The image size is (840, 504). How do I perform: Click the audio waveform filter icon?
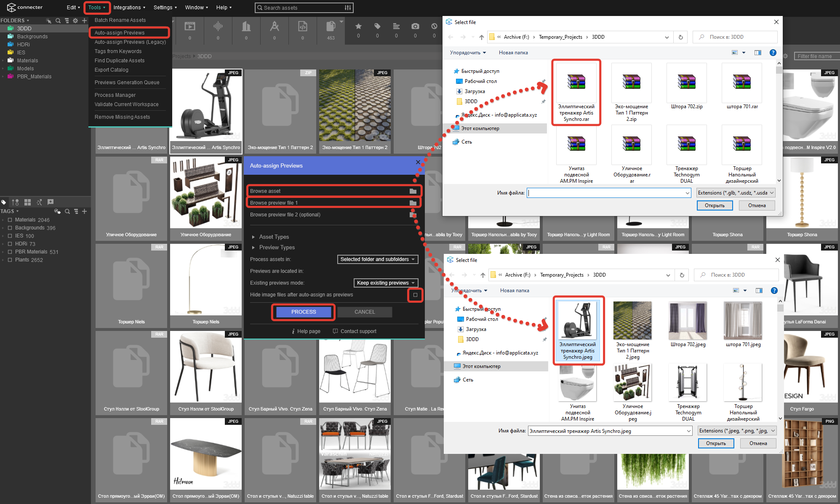tap(218, 27)
